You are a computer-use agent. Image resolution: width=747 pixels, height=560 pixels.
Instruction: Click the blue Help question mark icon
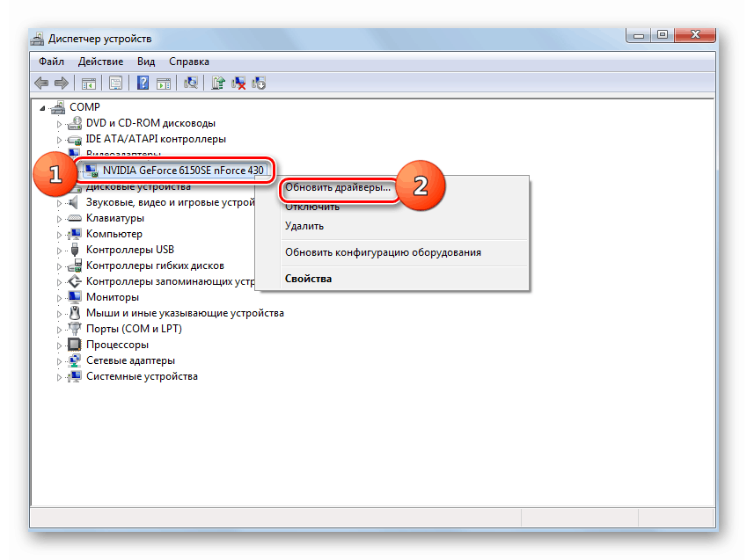click(142, 83)
